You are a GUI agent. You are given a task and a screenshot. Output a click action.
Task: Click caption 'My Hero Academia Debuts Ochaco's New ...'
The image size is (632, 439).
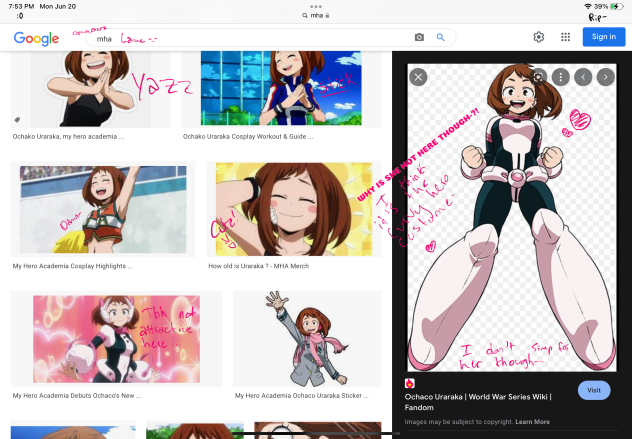(77, 395)
